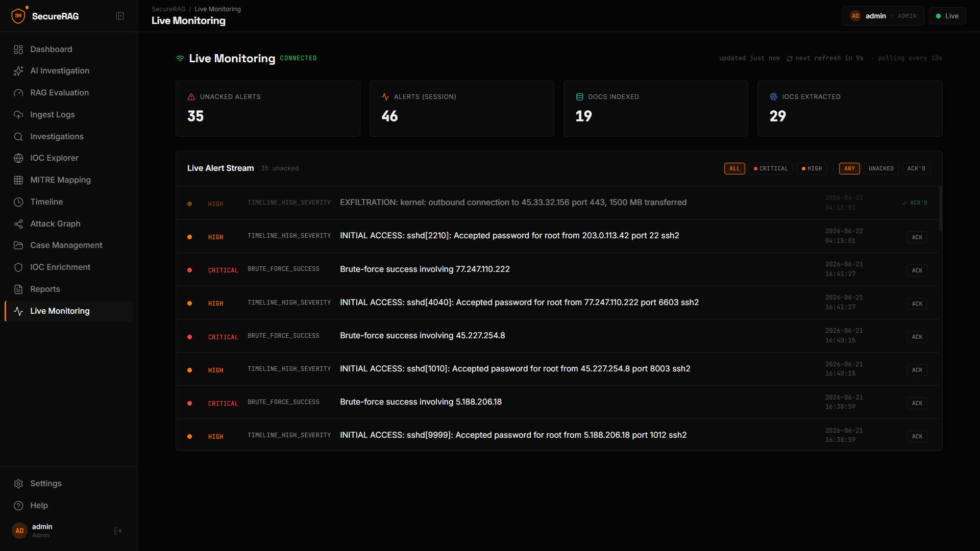The height and width of the screenshot is (551, 980).
Task: Click the Alerts (Session) value 46
Action: pos(389,116)
